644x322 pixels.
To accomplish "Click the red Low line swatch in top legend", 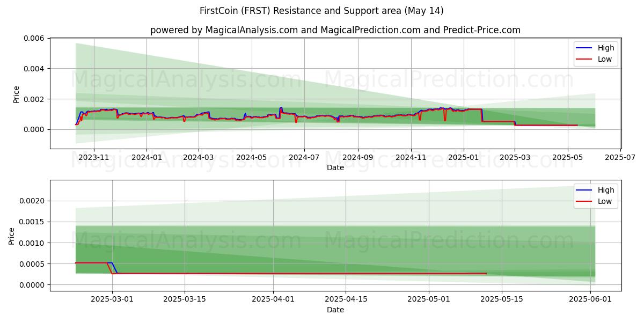I will [x=585, y=60].
